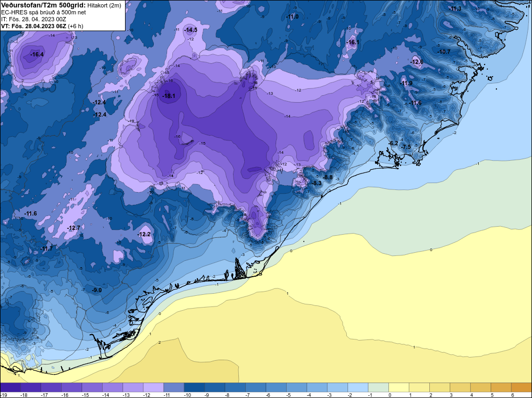Click the -11.9 temperature value

tap(406, 83)
